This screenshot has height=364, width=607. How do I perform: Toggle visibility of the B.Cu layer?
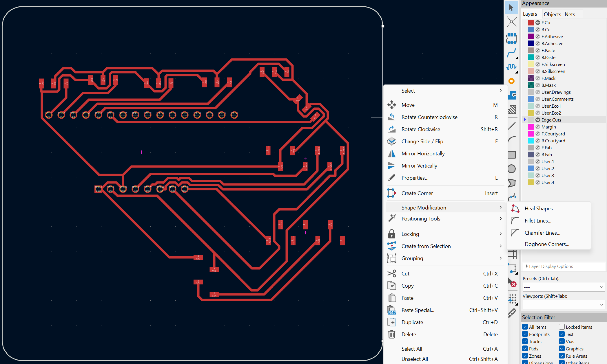(538, 30)
